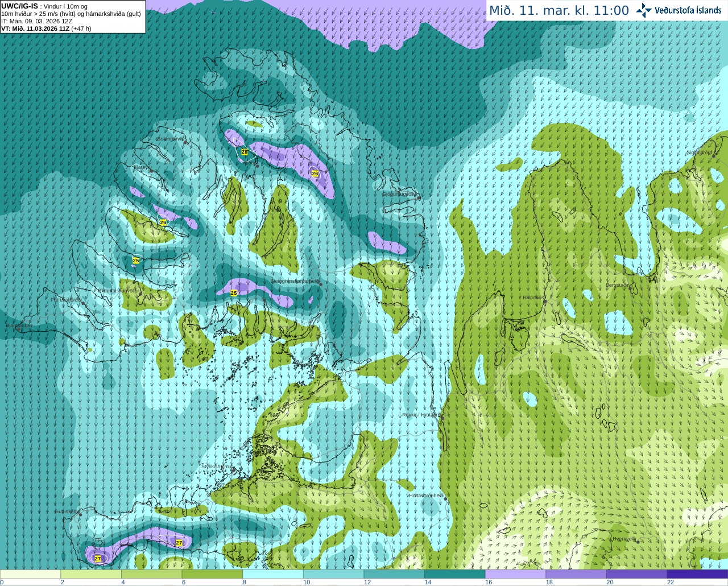The image size is (728, 586).
Task: Select the Gjögurflugvöllur station label
Action: tap(400, 194)
